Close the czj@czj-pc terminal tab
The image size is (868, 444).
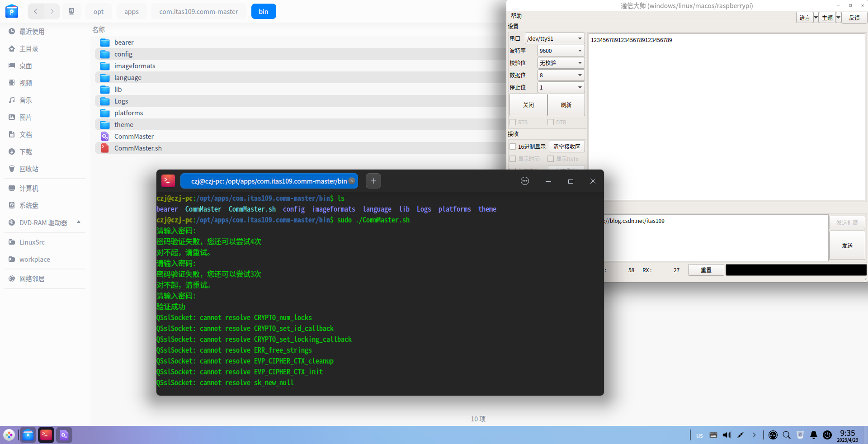(352, 181)
